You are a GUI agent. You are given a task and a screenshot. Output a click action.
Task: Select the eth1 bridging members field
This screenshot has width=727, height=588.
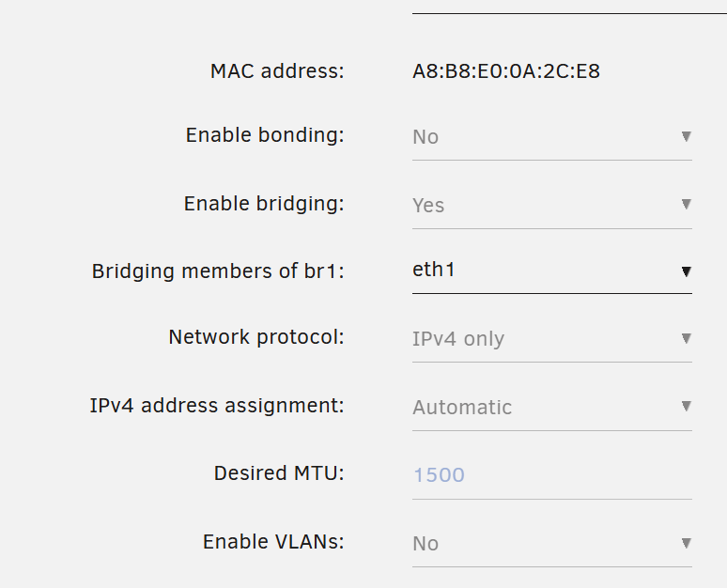pos(551,271)
